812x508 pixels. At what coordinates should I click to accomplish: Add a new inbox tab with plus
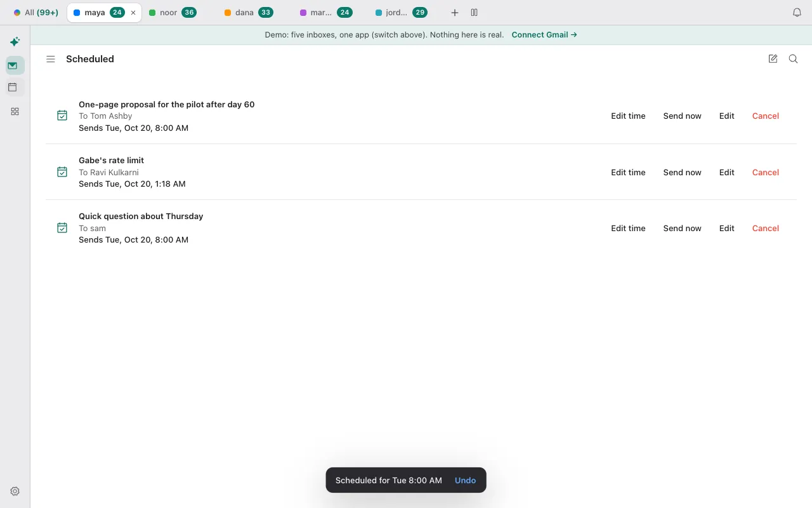coord(455,13)
